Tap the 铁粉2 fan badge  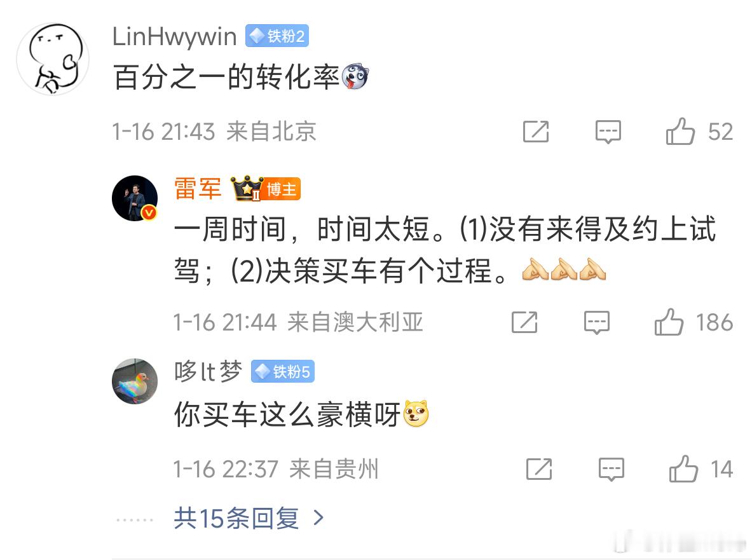[277, 36]
